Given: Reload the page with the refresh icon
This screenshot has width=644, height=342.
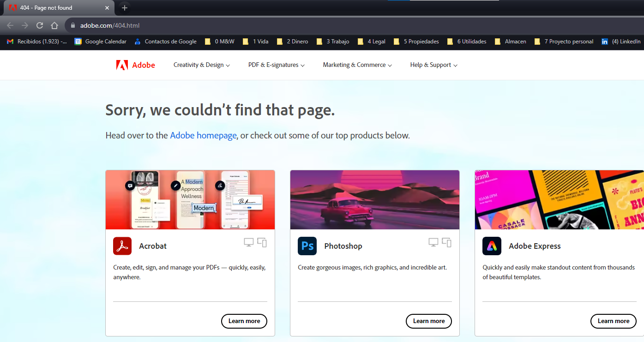Looking at the screenshot, I should click(x=40, y=25).
